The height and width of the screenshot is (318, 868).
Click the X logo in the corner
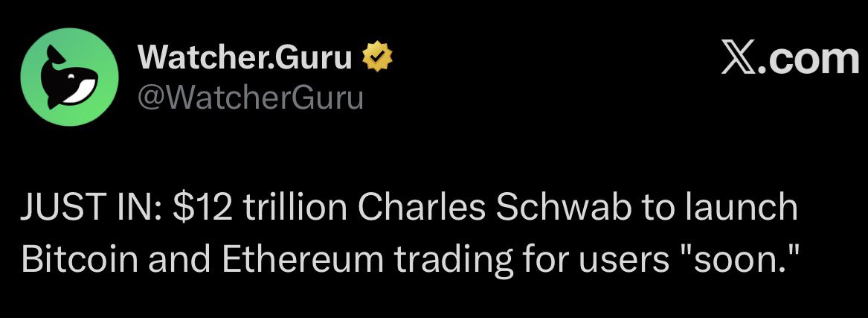(740, 59)
